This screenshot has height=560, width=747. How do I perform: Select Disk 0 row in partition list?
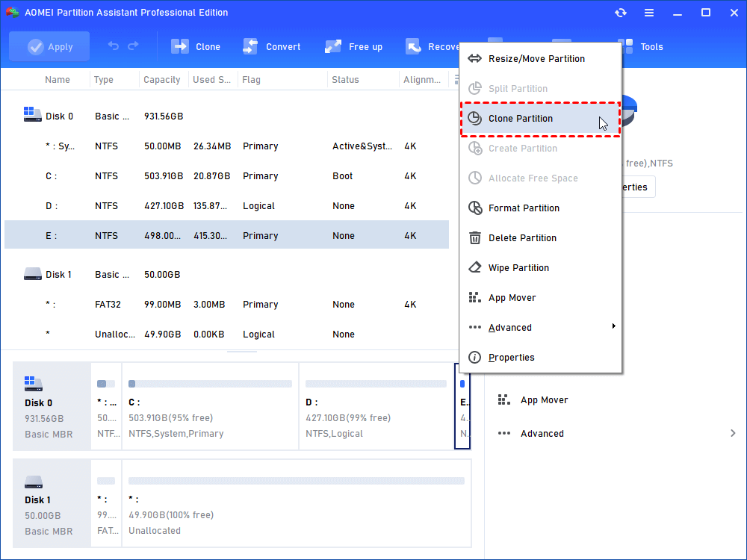[x=227, y=116]
